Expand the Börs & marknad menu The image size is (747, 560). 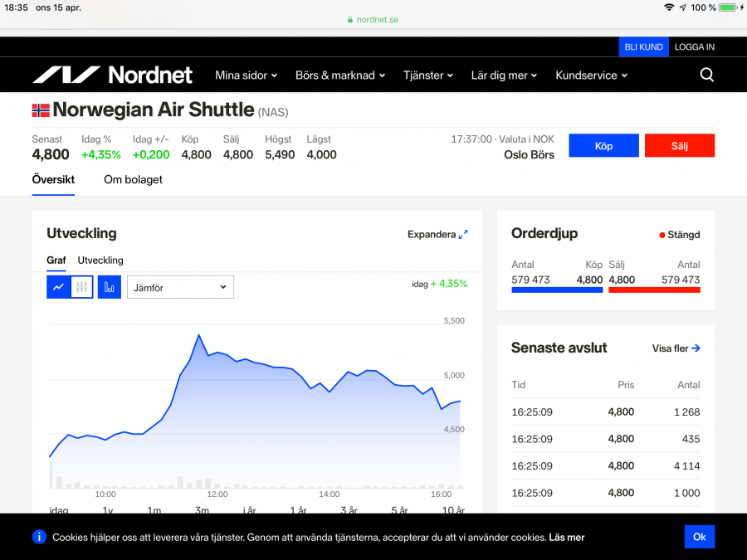(340, 75)
